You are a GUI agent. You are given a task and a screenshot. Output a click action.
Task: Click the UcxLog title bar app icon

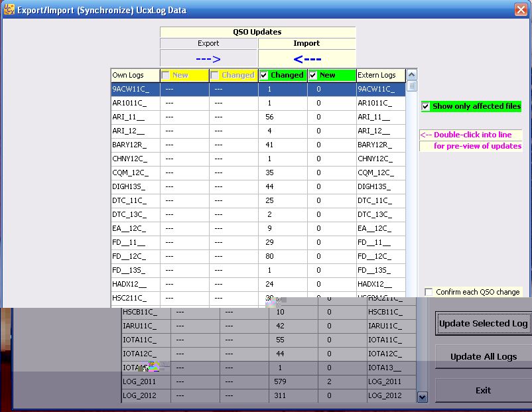pyautogui.click(x=9, y=10)
